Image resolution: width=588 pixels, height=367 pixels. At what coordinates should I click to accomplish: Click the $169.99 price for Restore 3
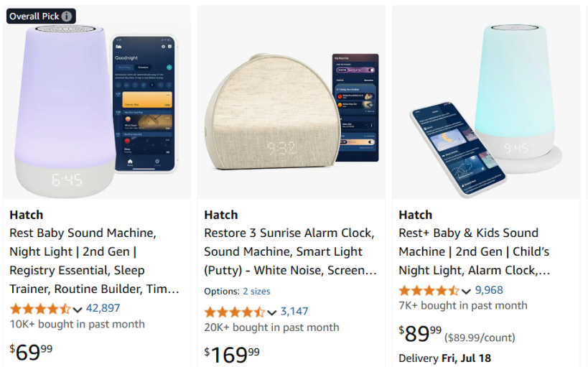point(232,353)
